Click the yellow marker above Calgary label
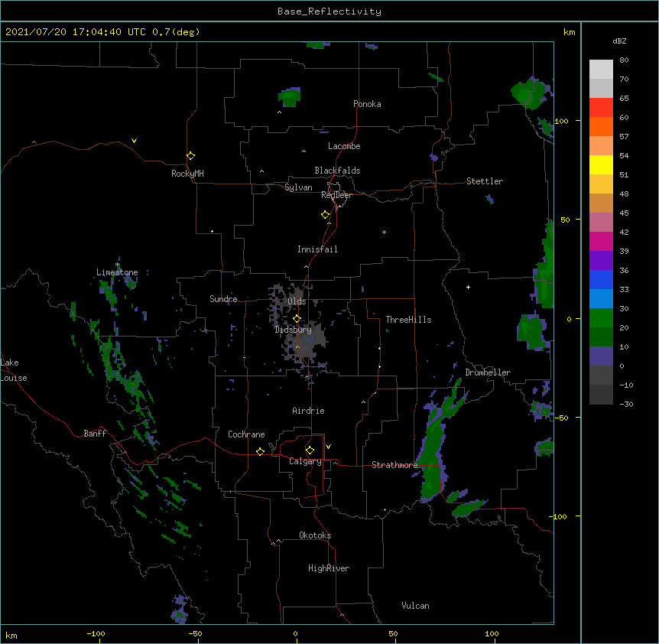This screenshot has width=659, height=644. pos(310,450)
